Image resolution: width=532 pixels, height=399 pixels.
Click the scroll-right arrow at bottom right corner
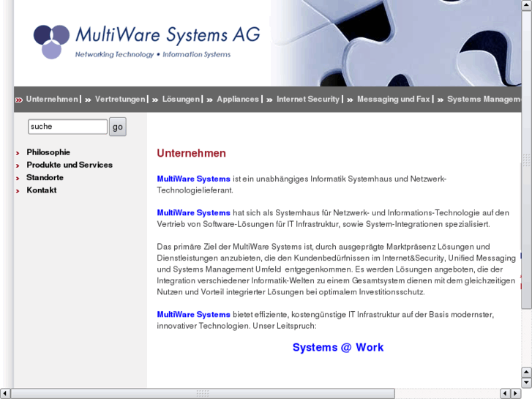click(x=516, y=393)
